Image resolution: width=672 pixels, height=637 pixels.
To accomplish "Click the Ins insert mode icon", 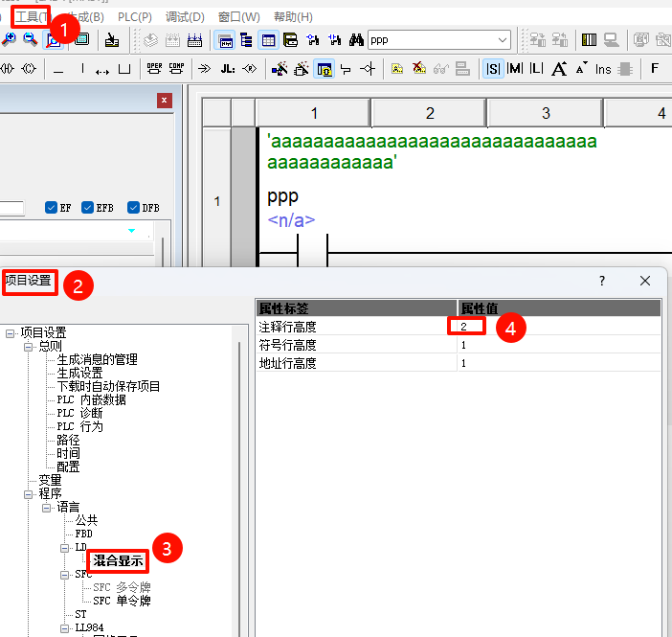I will point(602,69).
